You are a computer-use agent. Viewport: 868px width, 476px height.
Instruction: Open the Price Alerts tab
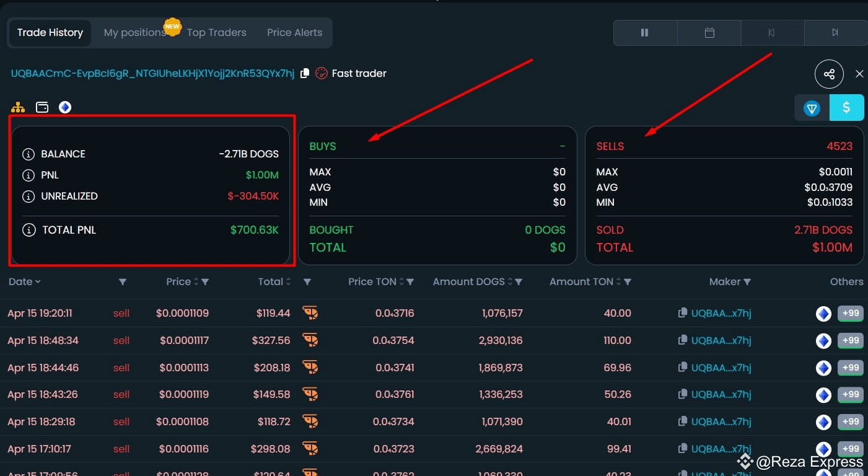(294, 32)
